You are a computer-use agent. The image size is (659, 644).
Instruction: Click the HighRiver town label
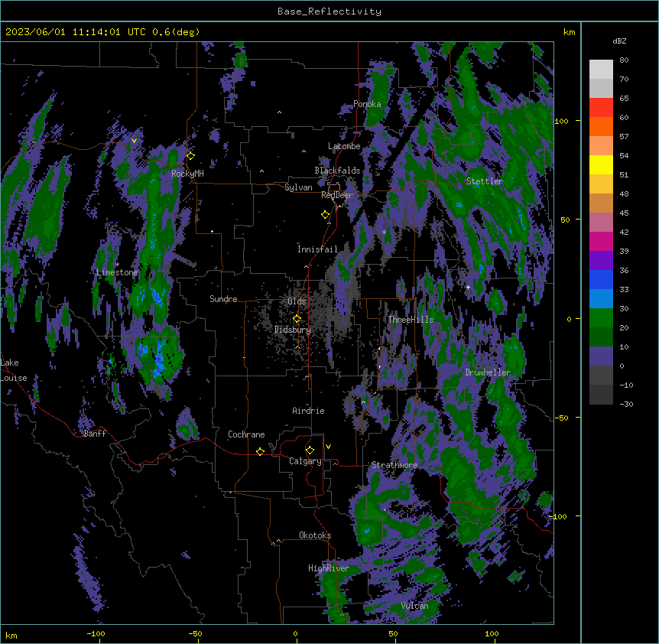[329, 569]
